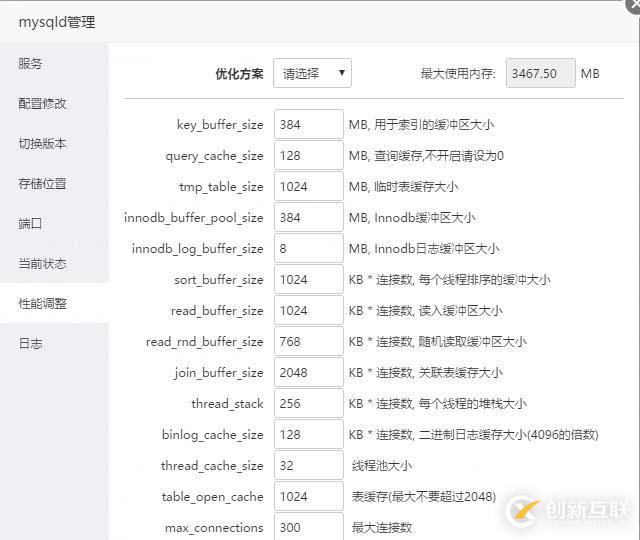Image resolution: width=640 pixels, height=540 pixels.
Task: Click the innodb_log_buffer_size input
Action: tap(309, 248)
